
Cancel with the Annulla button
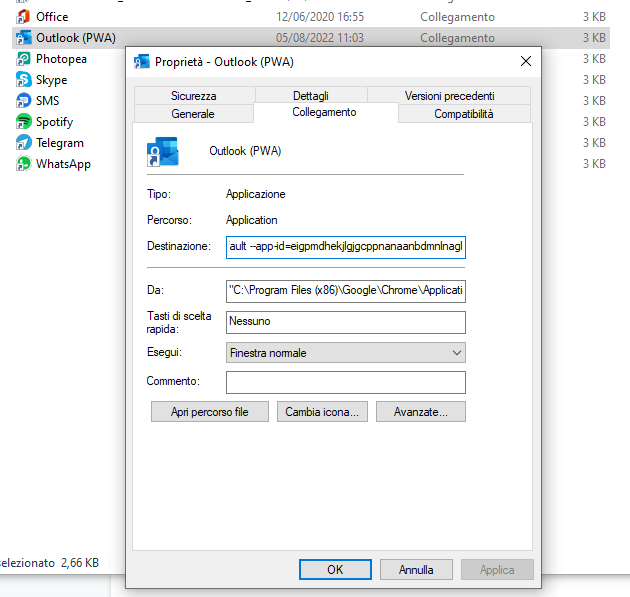[x=416, y=569]
